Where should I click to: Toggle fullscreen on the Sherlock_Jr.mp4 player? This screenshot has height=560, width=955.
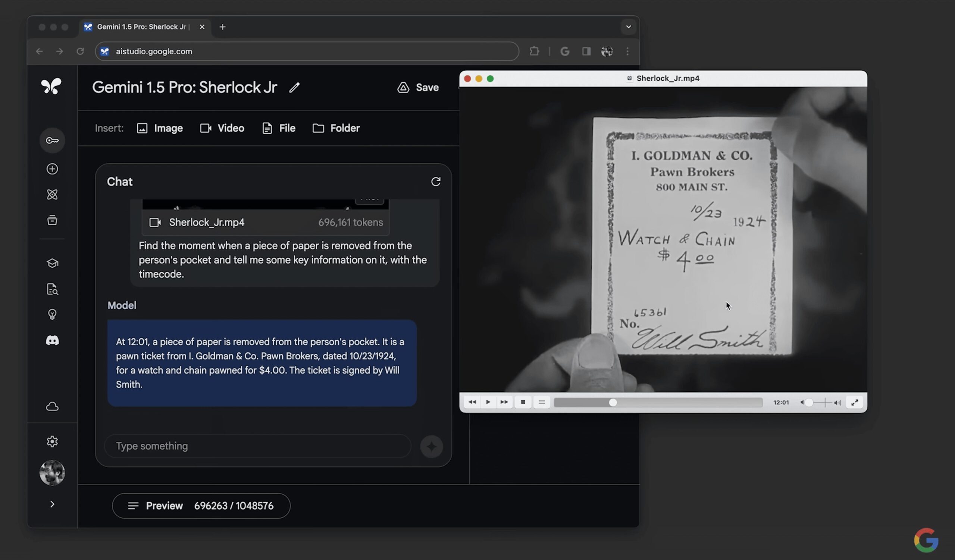coord(855,402)
